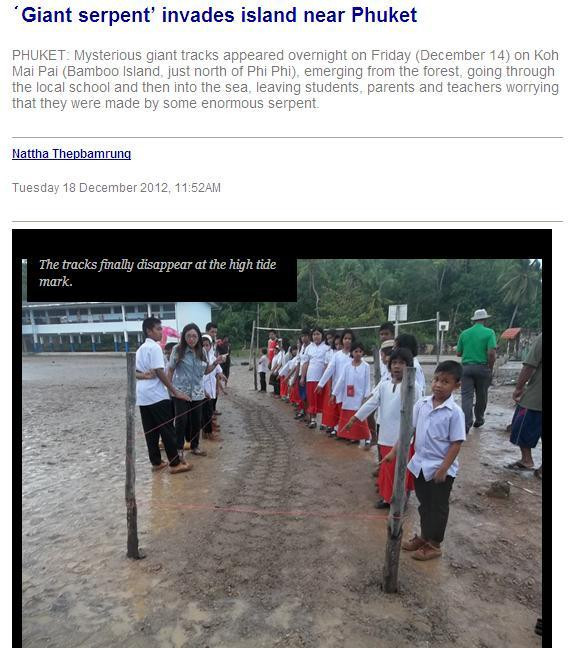Open the Nattha Thepbamrung author link

71,154
